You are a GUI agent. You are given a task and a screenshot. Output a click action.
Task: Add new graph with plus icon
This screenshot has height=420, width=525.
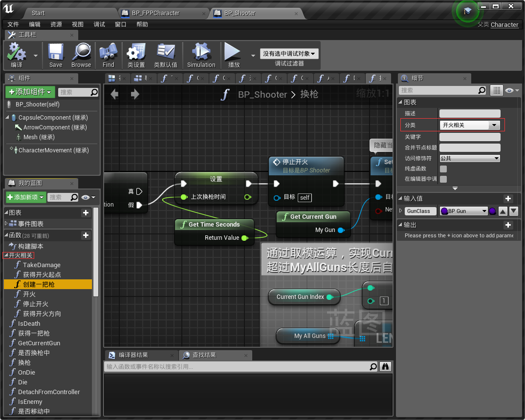[86, 212]
